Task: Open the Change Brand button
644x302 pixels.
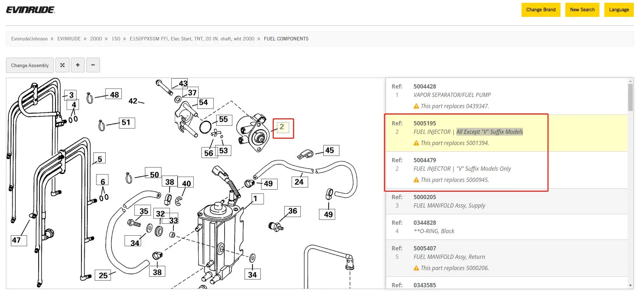Action: tap(541, 10)
